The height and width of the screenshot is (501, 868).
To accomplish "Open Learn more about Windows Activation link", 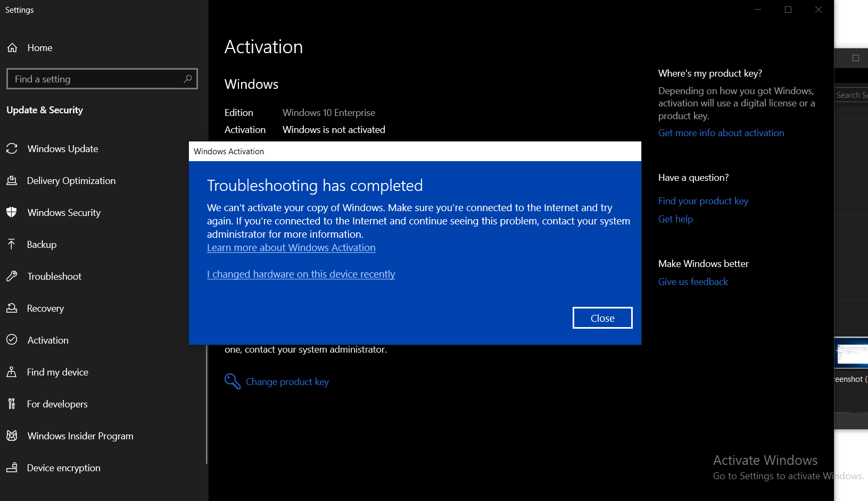I will [x=291, y=248].
